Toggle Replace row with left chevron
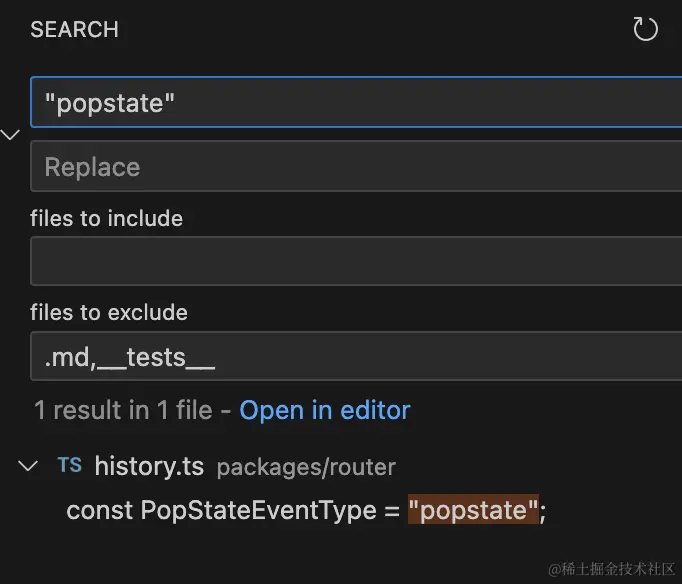This screenshot has width=682, height=584. click(x=10, y=134)
